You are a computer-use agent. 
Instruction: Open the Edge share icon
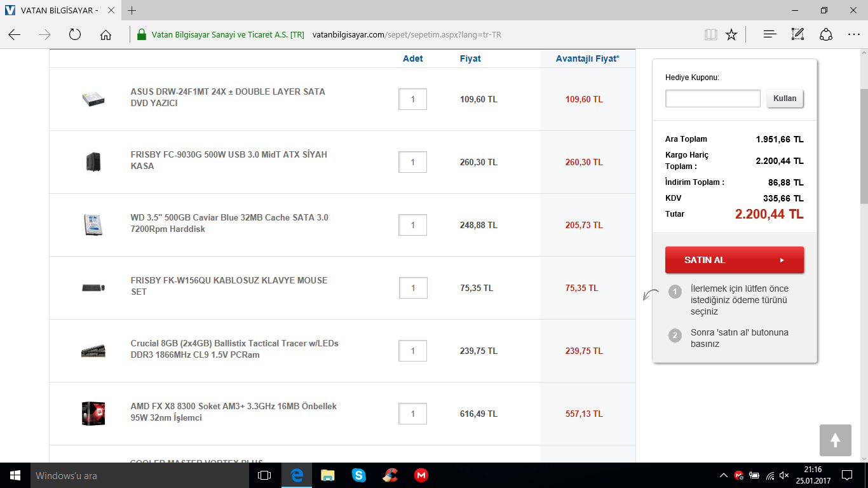coord(826,34)
